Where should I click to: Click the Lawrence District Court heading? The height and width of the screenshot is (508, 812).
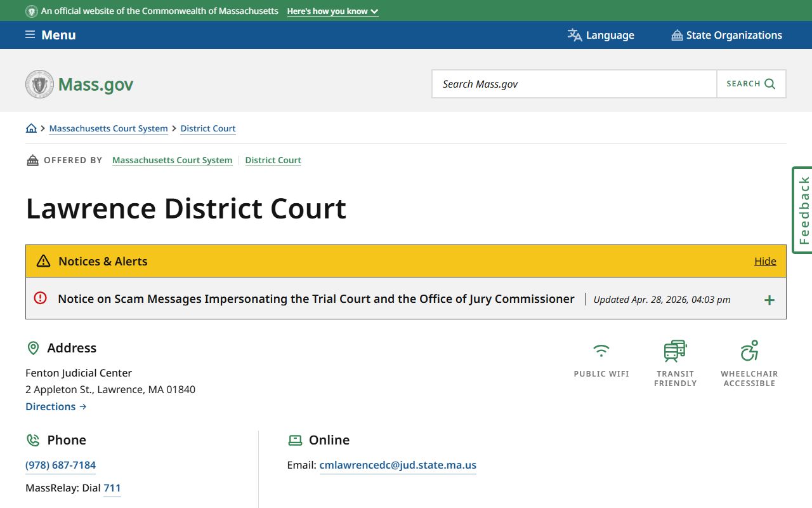tap(186, 208)
